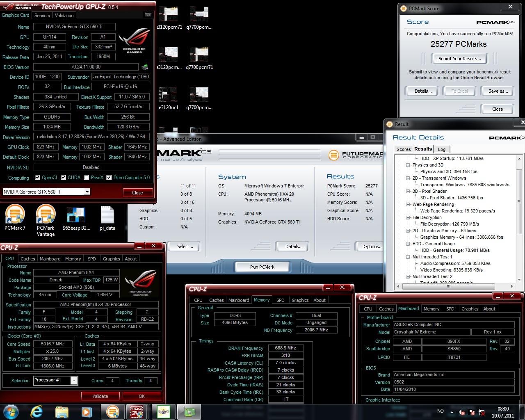Launch Internet Explorer from the taskbar

coord(36,411)
